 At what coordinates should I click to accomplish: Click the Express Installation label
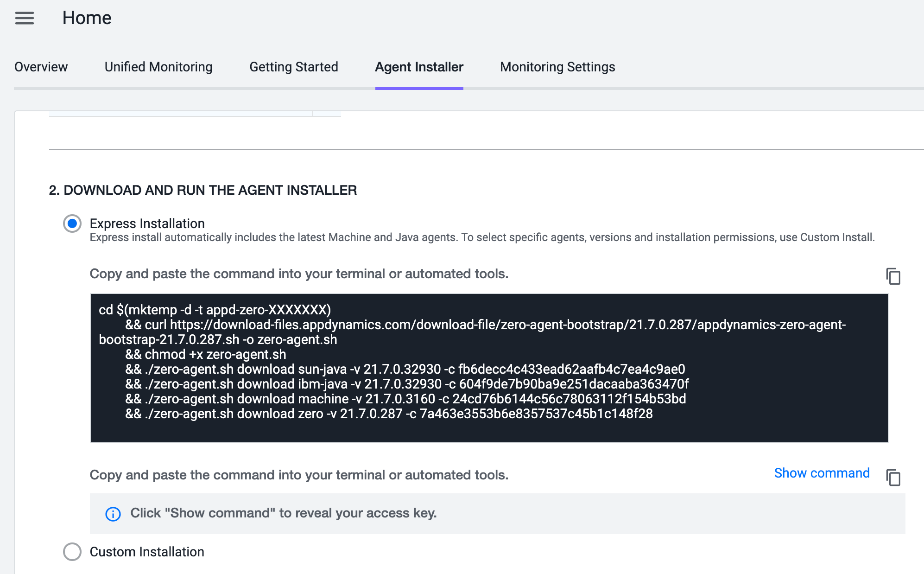point(147,223)
